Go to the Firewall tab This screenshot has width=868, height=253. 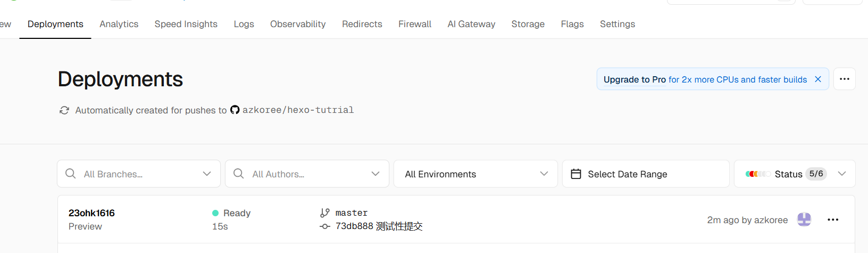click(x=415, y=24)
